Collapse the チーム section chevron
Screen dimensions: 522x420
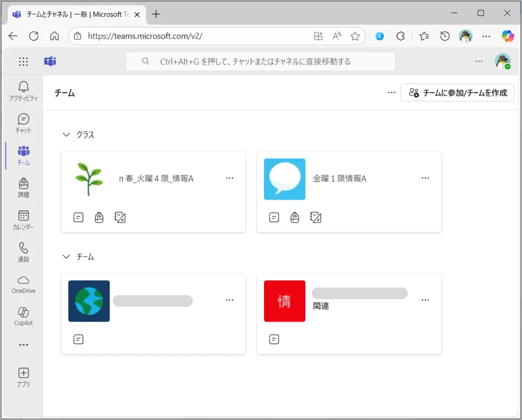67,257
